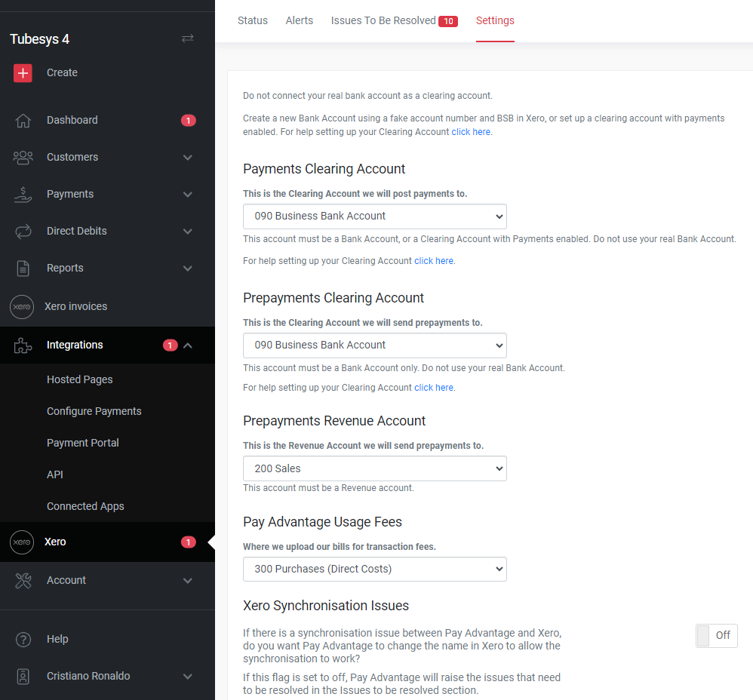This screenshot has width=753, height=700.
Task: Open the Prepayments Revenue Account dropdown
Action: coord(374,468)
